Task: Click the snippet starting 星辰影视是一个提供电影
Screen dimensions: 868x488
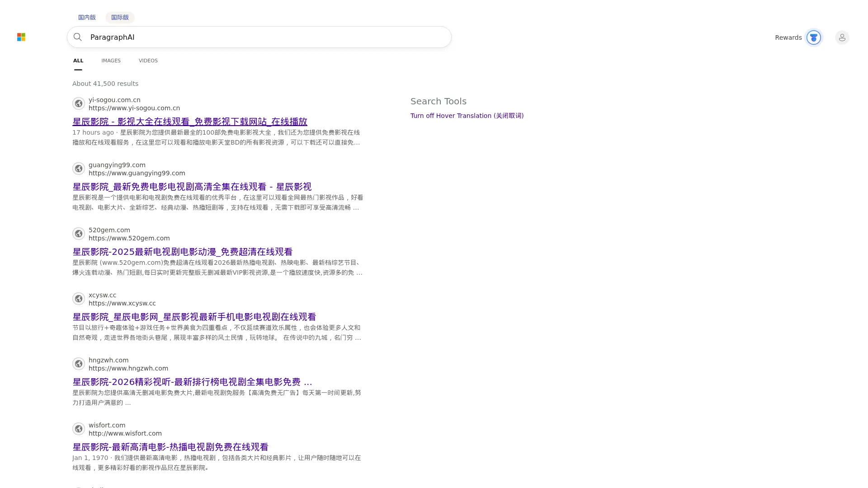Action: [218, 202]
